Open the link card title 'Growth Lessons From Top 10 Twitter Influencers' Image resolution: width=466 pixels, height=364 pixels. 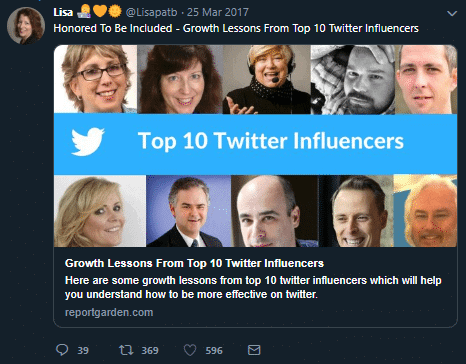(194, 263)
